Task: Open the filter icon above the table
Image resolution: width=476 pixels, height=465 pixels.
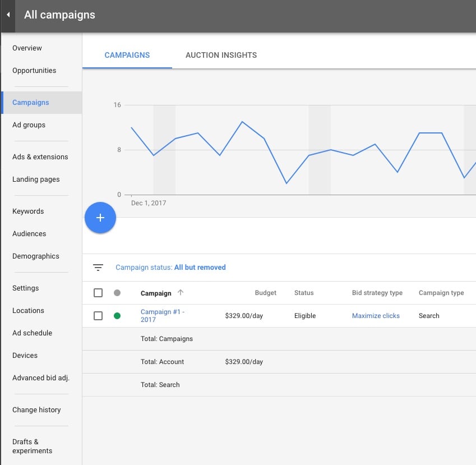Action: pyautogui.click(x=98, y=267)
